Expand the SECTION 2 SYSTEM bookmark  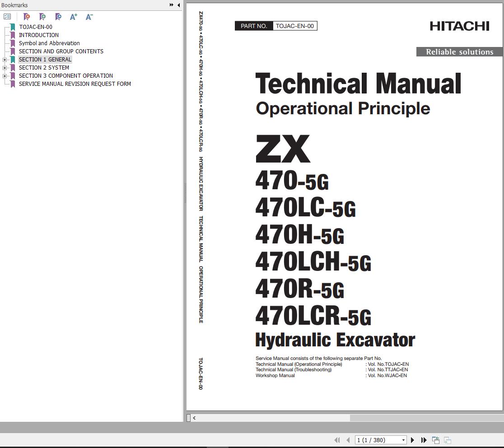coord(5,67)
